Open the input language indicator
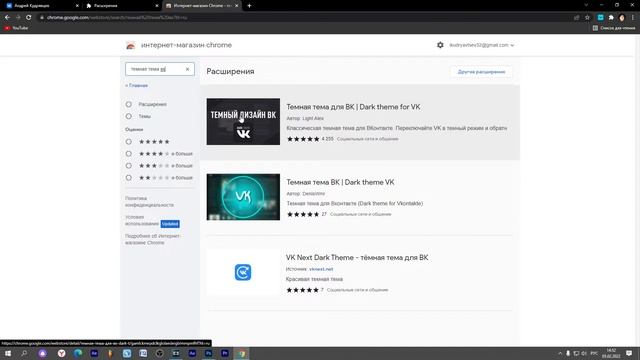640x360 pixels. 594,353
